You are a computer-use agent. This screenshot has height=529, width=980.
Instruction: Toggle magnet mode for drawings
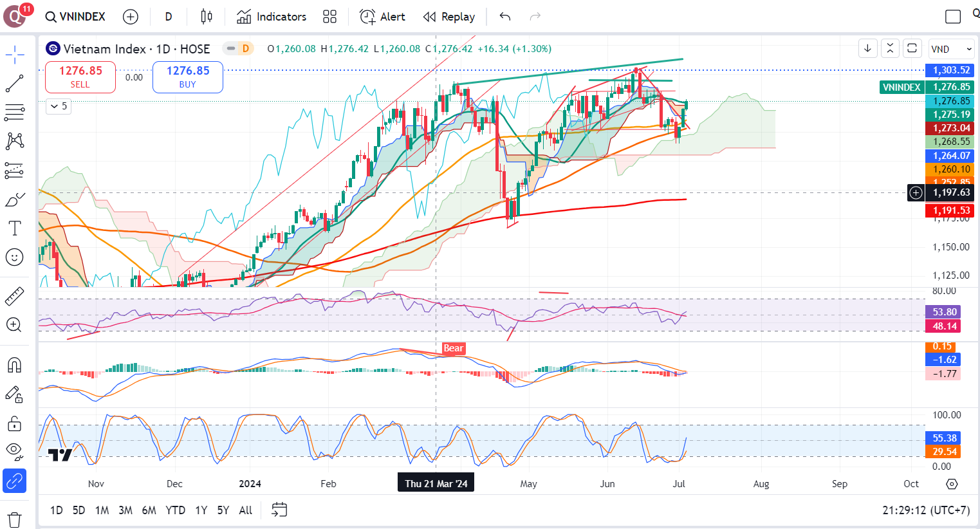pos(14,365)
